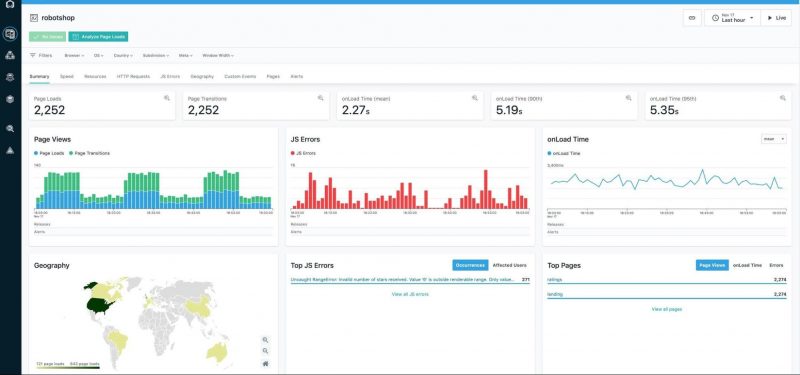Reset Geography map with home icon
800x375 pixels.
coord(265,364)
